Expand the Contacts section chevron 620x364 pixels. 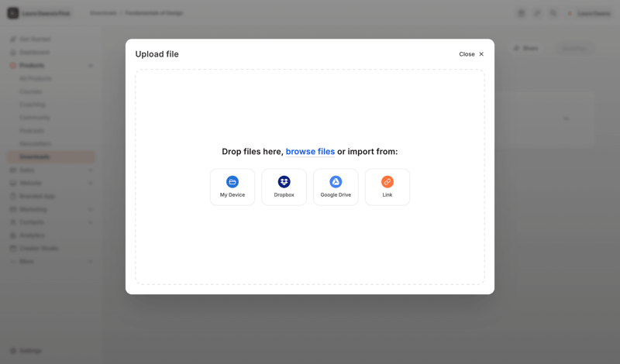[x=91, y=222]
